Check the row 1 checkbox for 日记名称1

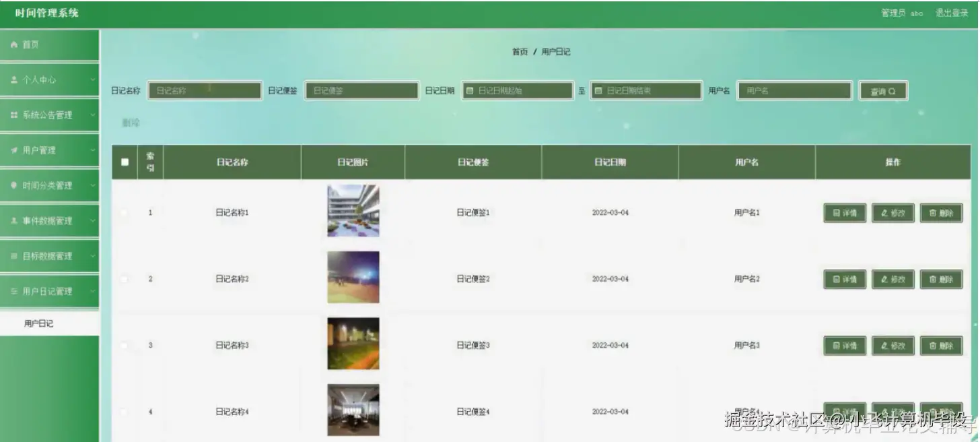[125, 212]
